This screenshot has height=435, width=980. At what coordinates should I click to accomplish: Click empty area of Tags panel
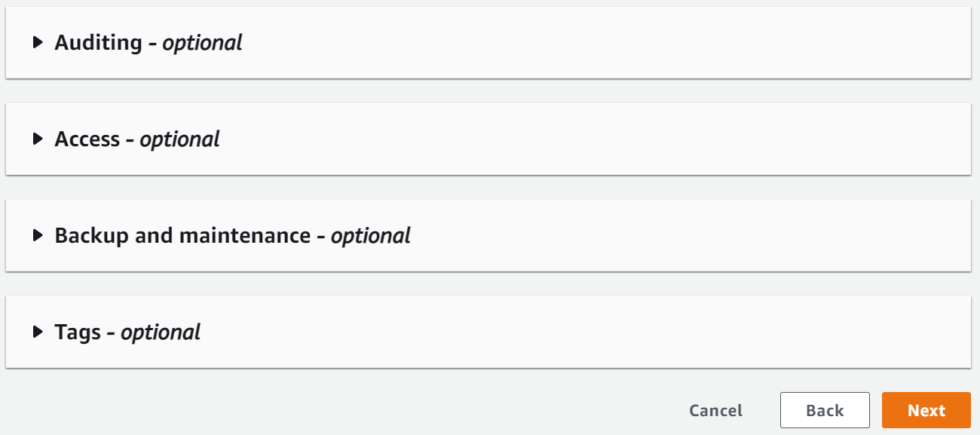point(603,332)
